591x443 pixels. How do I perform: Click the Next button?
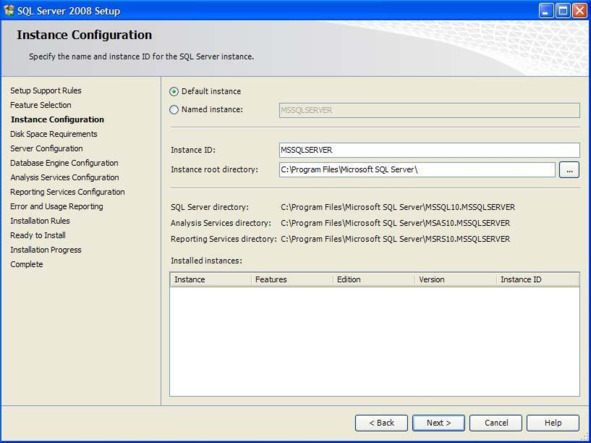438,423
